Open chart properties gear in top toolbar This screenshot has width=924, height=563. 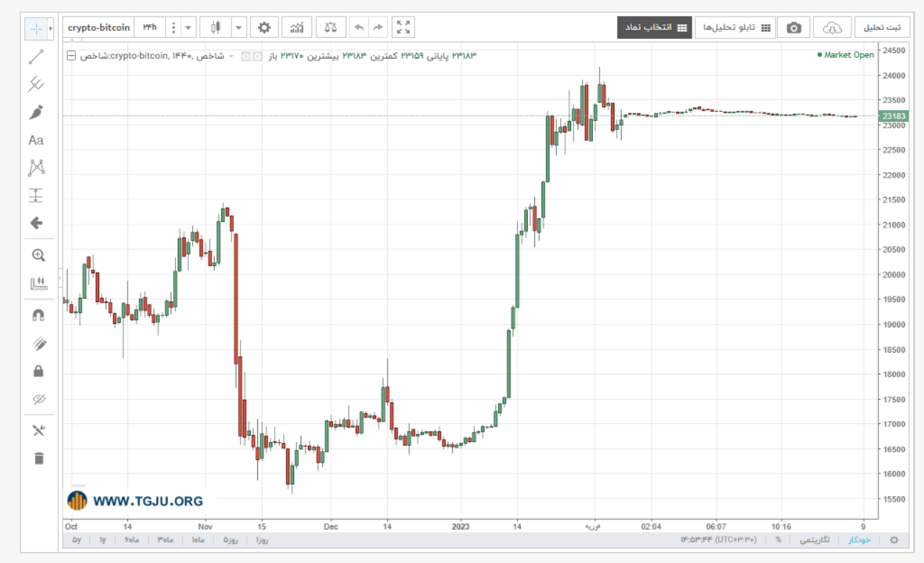[x=264, y=27]
